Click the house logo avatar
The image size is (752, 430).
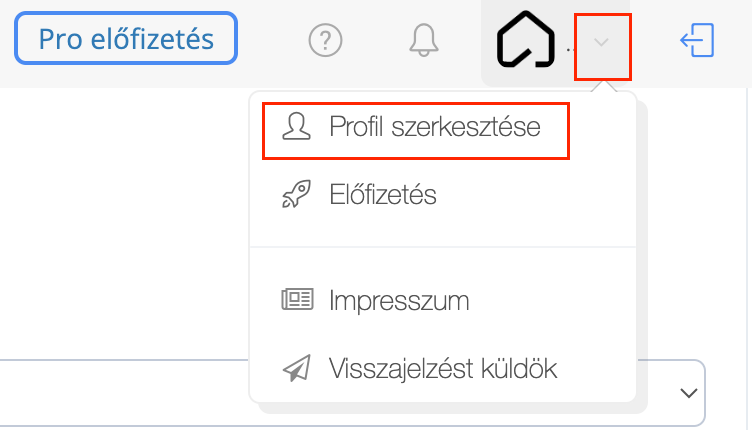(526, 39)
